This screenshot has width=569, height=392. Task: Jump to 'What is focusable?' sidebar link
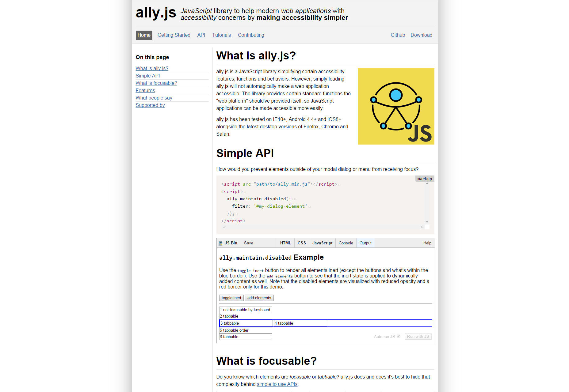156,83
